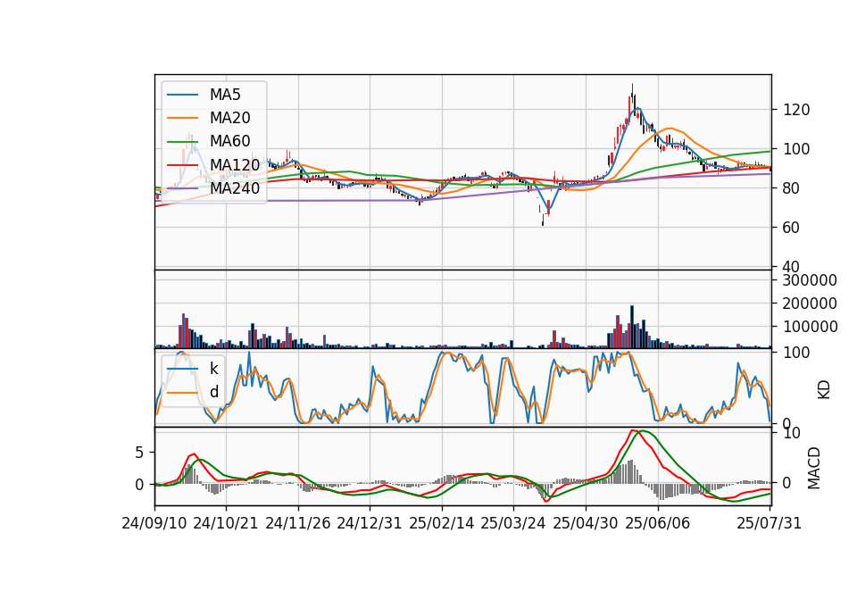
Task: Click the purple MA240 legend line sample
Action: click(182, 188)
